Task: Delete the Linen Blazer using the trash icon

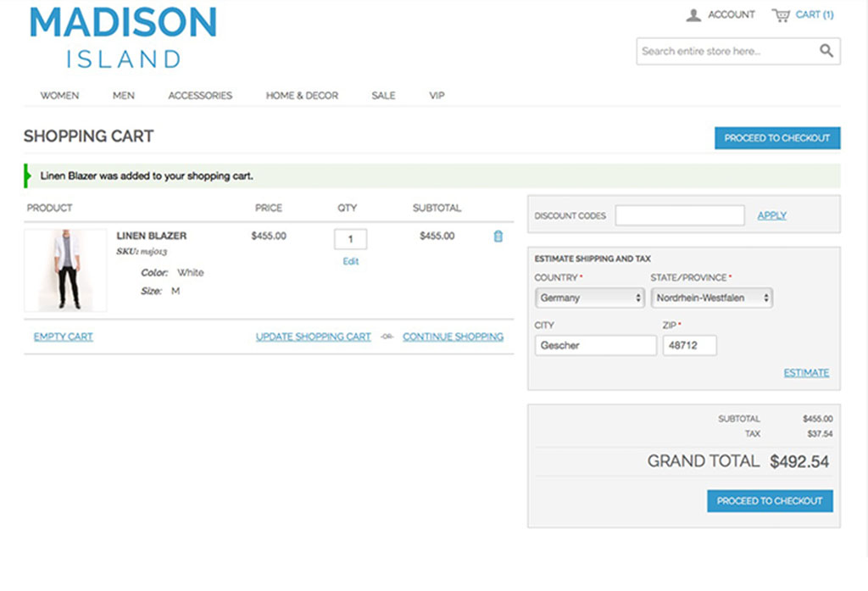Action: (x=498, y=237)
